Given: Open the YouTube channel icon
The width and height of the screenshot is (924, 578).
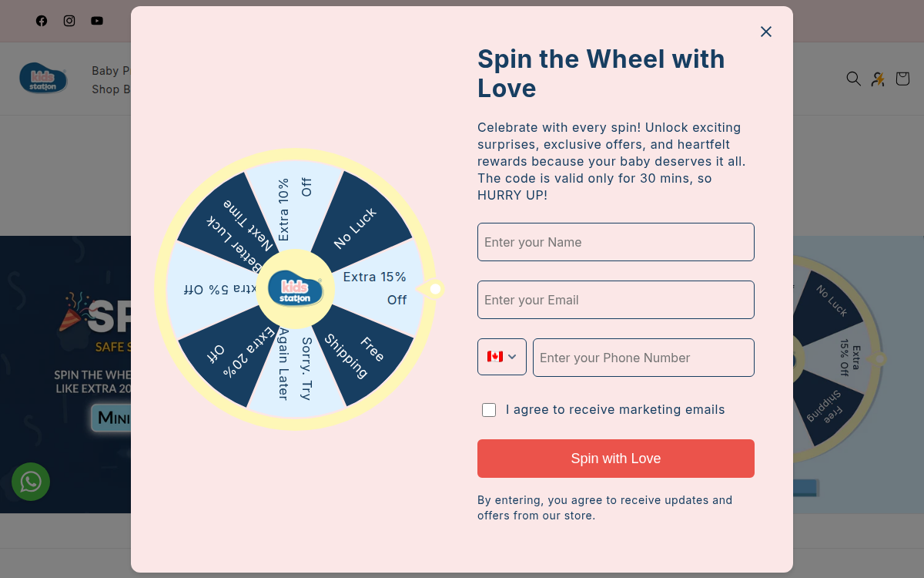Looking at the screenshot, I should [x=97, y=21].
